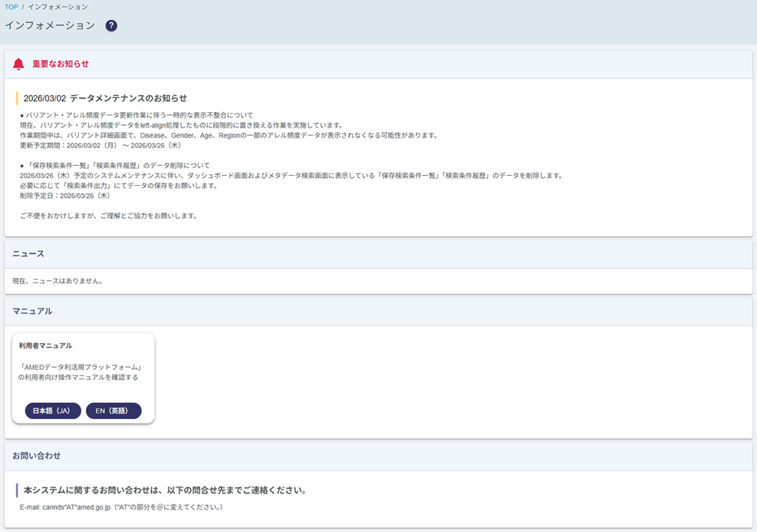
Task: Select the データメンテナンスのお知らせ notice title
Action: point(105,98)
